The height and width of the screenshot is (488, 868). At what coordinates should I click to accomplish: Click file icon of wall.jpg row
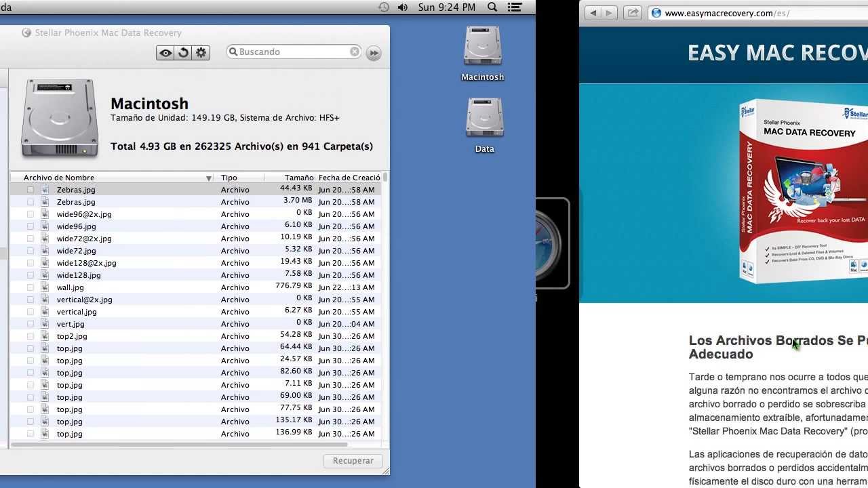coord(45,287)
